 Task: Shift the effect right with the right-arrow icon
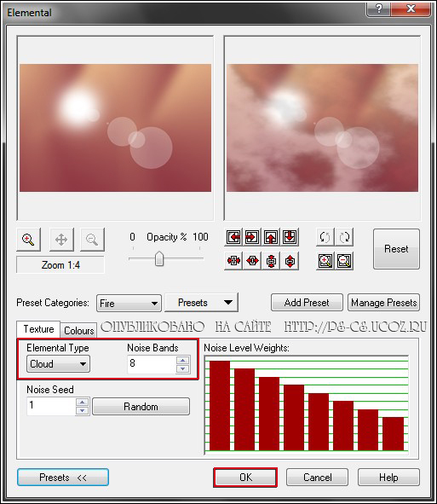tap(252, 237)
